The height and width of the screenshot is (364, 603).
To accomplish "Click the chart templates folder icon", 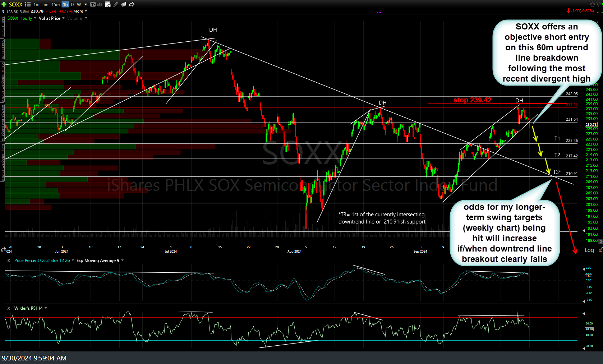I will click(x=124, y=4).
